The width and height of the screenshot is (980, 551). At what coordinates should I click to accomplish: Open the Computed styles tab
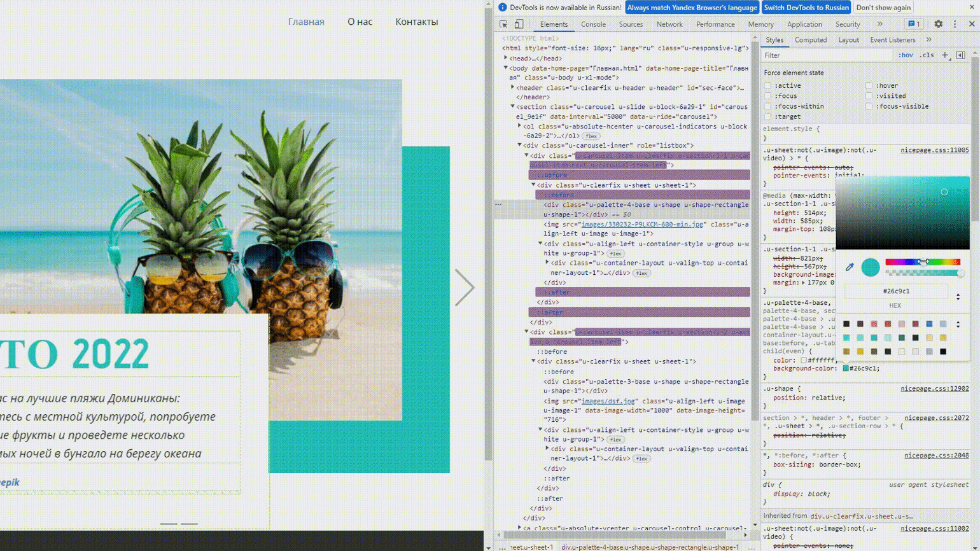pyautogui.click(x=811, y=39)
